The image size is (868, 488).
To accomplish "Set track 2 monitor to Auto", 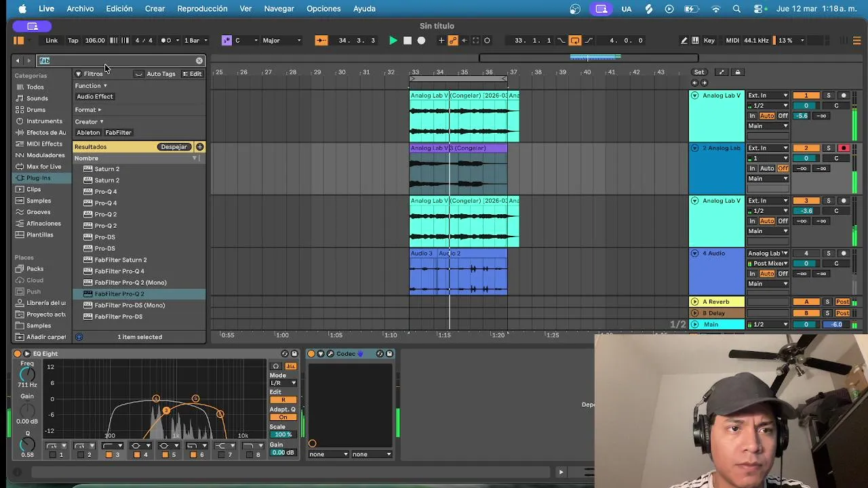I will (767, 169).
